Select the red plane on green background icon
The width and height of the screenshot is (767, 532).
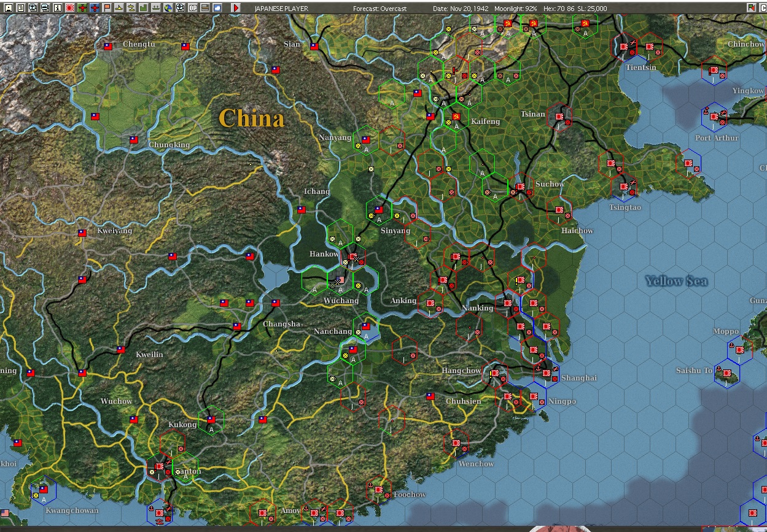click(x=82, y=8)
